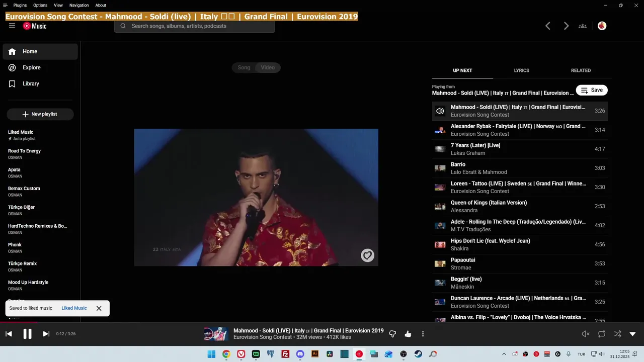Viewport: 644px width, 362px height.
Task: Unmute the player volume
Action: (x=586, y=334)
